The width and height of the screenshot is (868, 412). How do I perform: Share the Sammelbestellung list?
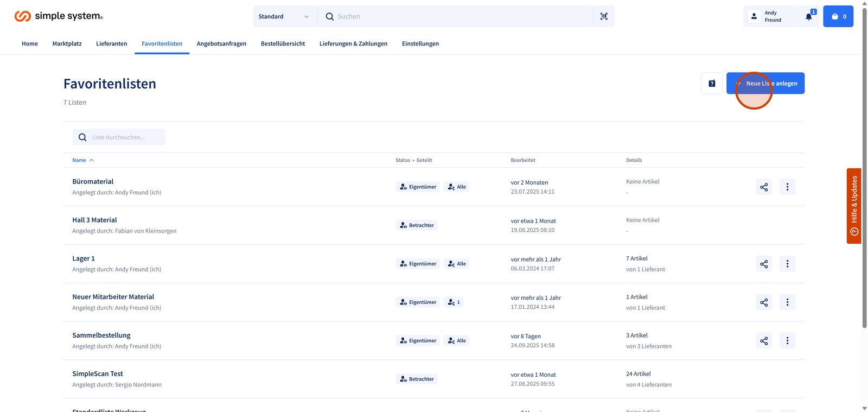764,341
